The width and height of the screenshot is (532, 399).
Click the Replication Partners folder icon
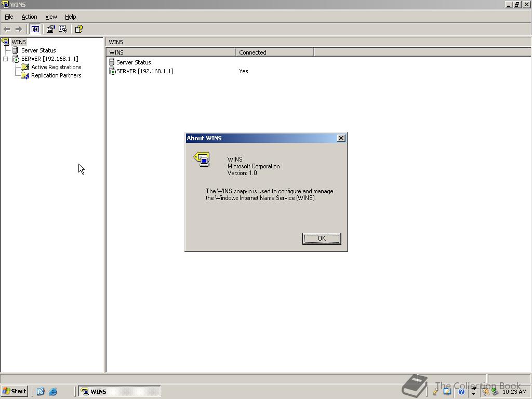pyautogui.click(x=25, y=75)
